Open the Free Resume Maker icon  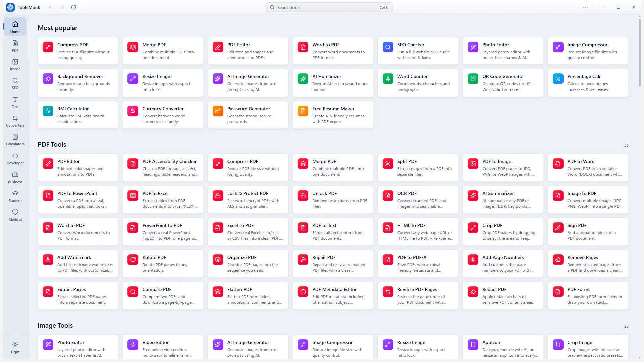(303, 111)
